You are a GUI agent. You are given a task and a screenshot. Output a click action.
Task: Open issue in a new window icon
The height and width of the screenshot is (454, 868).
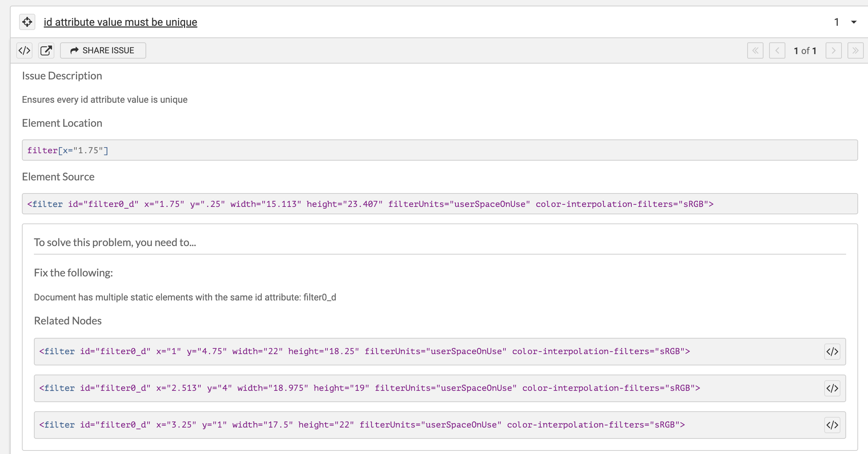pyautogui.click(x=46, y=50)
